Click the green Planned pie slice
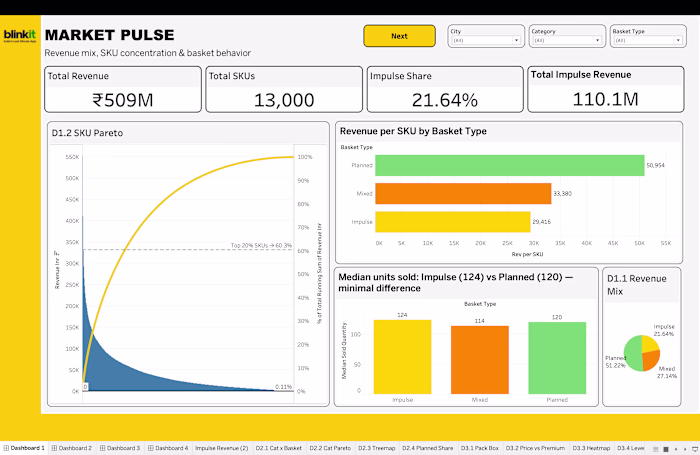Viewport: 700px width, 455px height. tap(632, 354)
